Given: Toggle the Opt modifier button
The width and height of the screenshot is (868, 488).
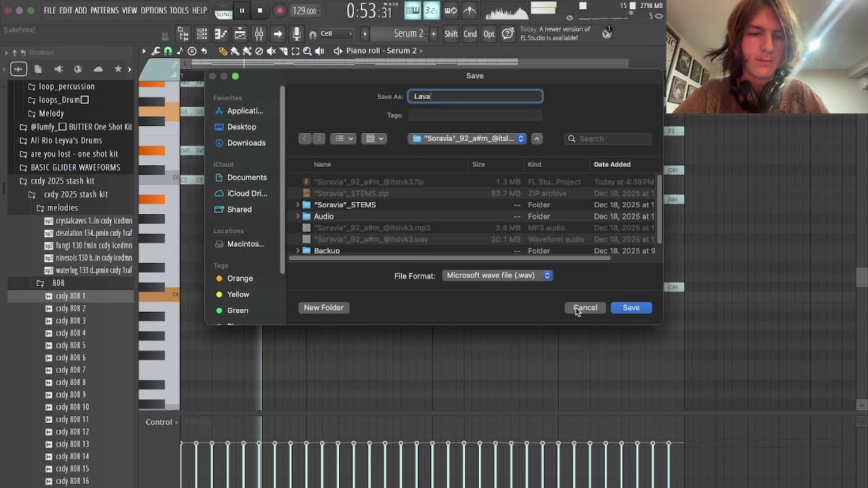Looking at the screenshot, I should tap(489, 34).
